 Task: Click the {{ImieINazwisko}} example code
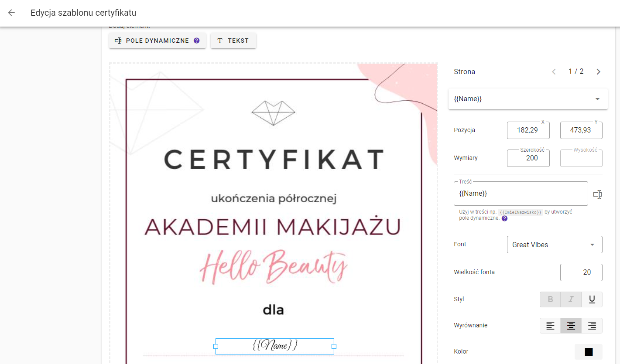(521, 212)
